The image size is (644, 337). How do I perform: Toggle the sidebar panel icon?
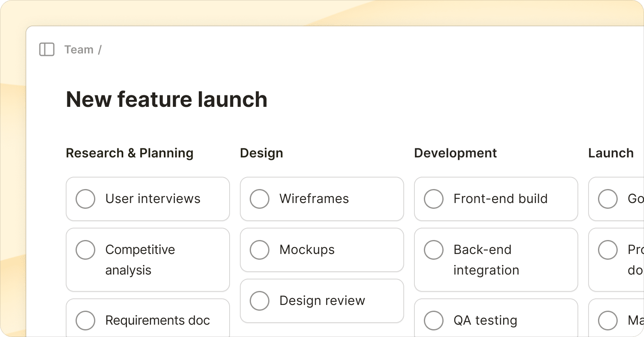(x=47, y=49)
